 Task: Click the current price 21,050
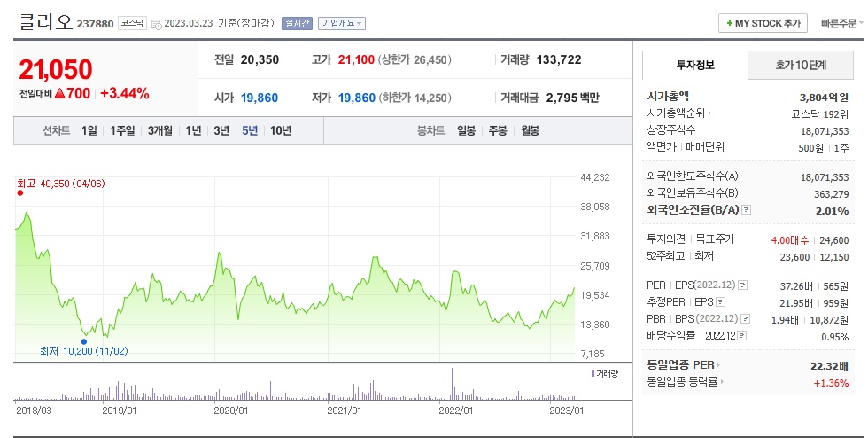pos(55,70)
